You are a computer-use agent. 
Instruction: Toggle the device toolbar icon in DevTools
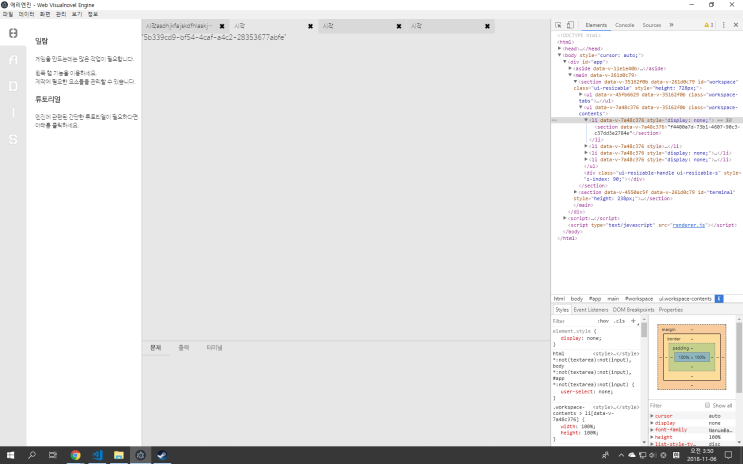click(x=571, y=24)
